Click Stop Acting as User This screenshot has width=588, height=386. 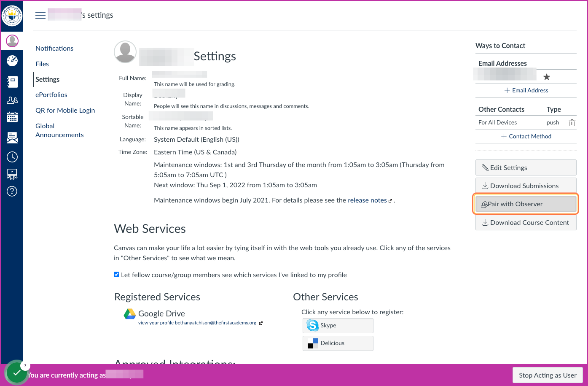click(548, 375)
